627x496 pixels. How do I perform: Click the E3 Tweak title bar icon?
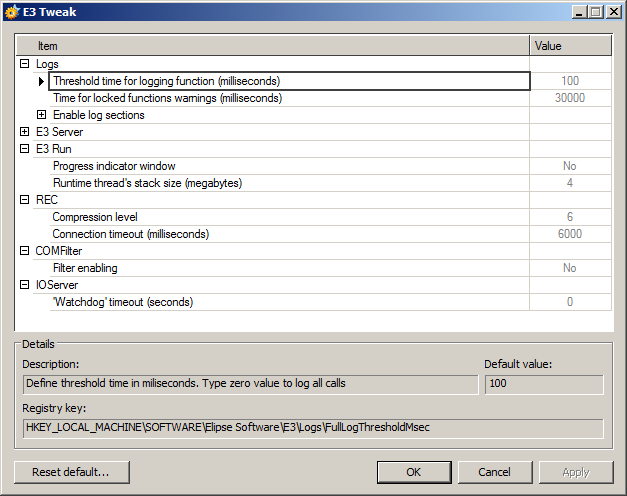click(x=12, y=12)
